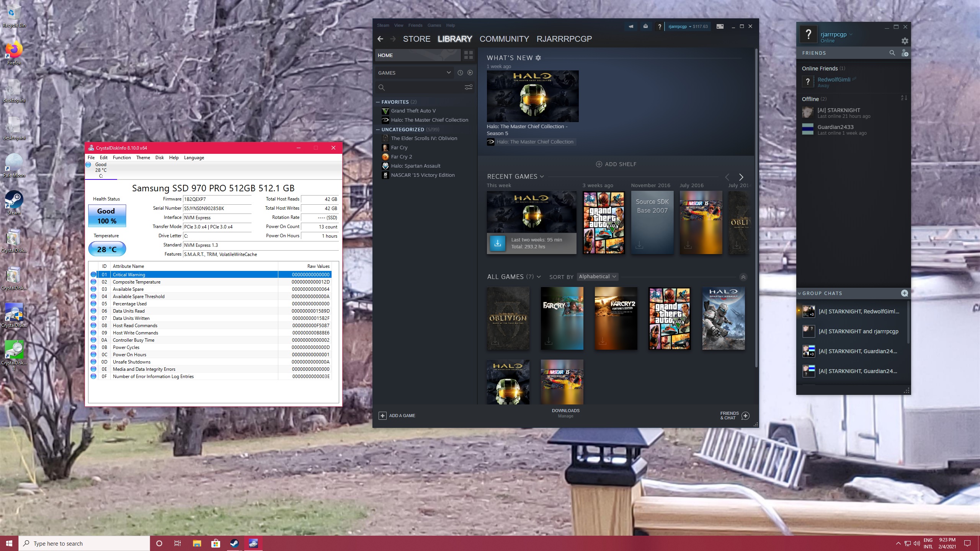The height and width of the screenshot is (551, 980).
Task: Click the Add Shelf plus icon
Action: pyautogui.click(x=599, y=164)
